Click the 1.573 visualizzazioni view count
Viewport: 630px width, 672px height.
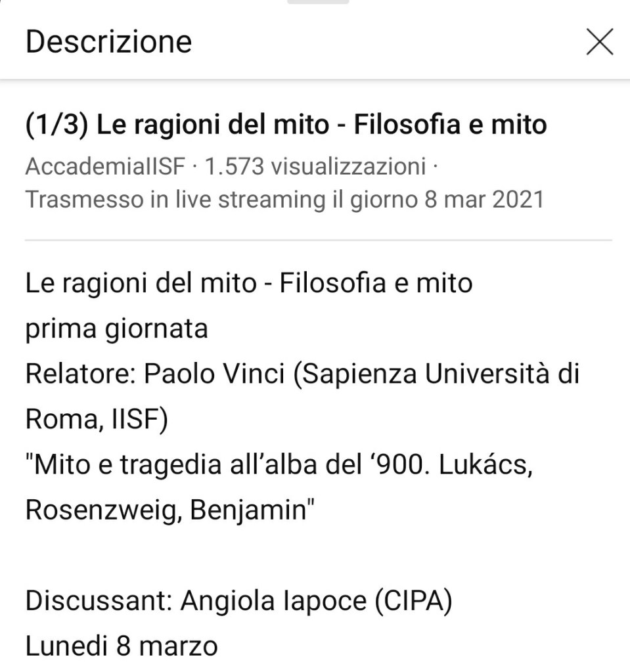[315, 167]
